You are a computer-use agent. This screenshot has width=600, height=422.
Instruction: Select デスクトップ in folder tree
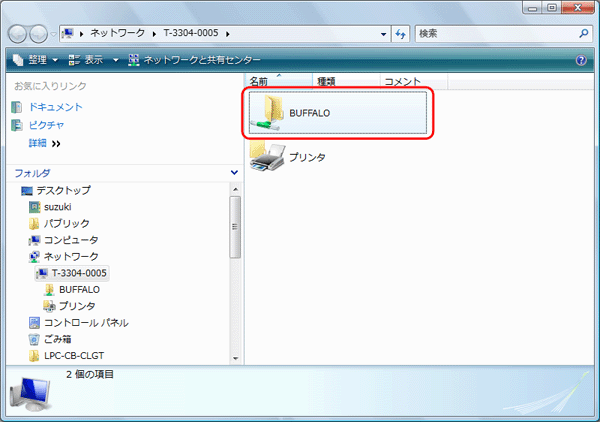[x=64, y=190]
